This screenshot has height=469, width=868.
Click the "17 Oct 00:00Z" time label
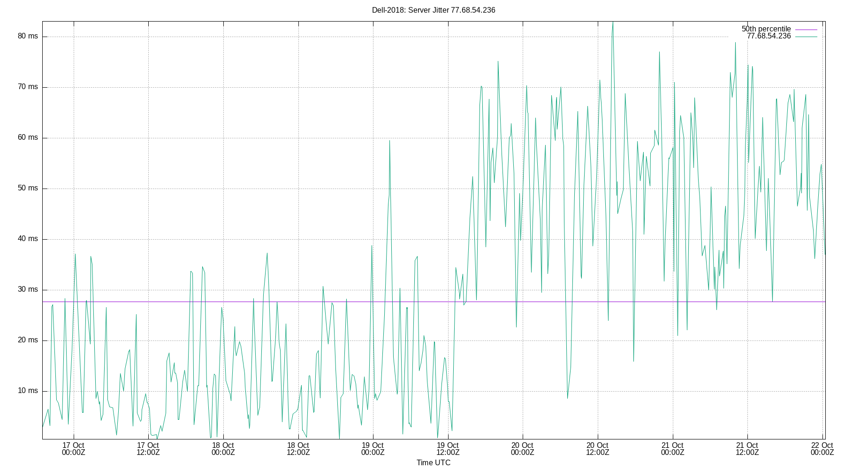pyautogui.click(x=74, y=449)
